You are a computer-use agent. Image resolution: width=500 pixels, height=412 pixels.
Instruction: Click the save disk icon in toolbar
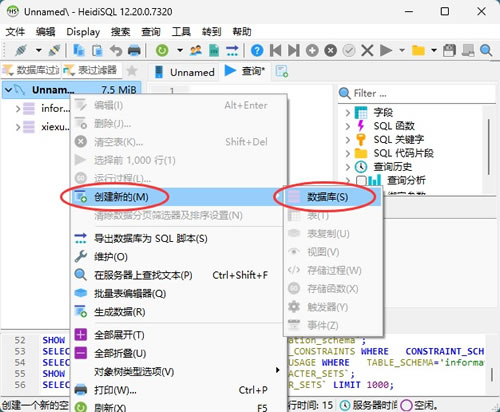[x=449, y=51]
